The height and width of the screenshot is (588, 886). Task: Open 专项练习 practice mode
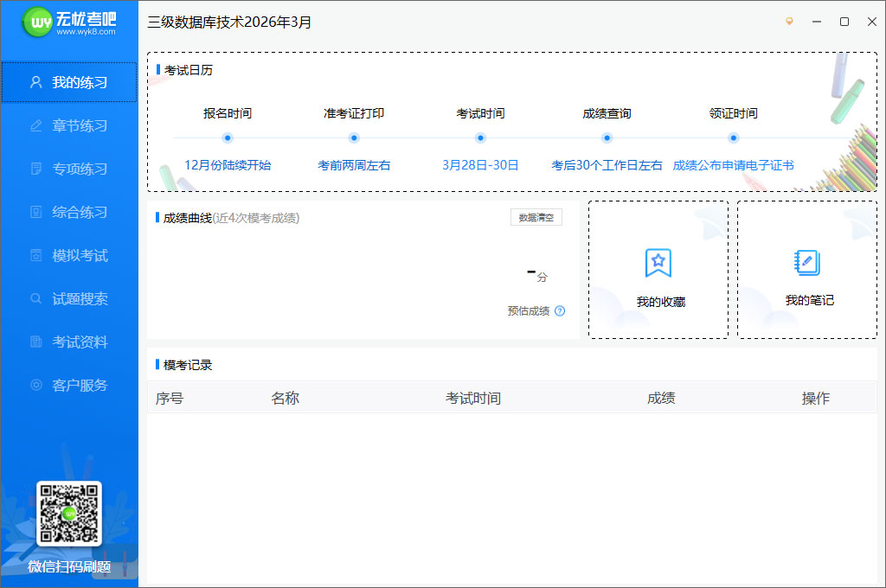pos(69,169)
